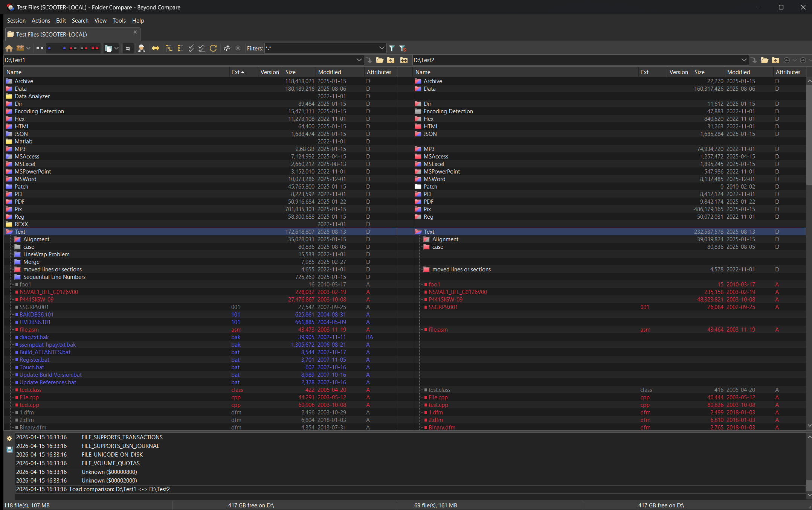Open right pane back history dropdown

pos(795,60)
